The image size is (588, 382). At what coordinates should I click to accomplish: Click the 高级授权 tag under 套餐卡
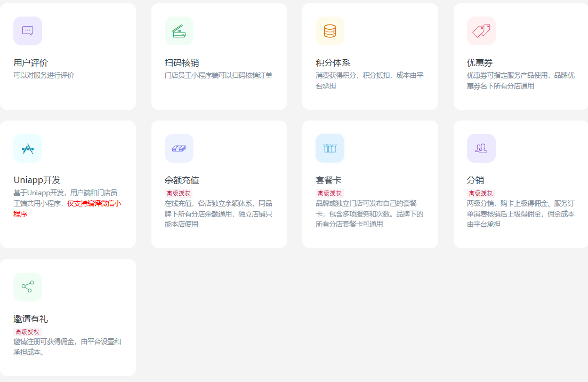[x=329, y=193]
